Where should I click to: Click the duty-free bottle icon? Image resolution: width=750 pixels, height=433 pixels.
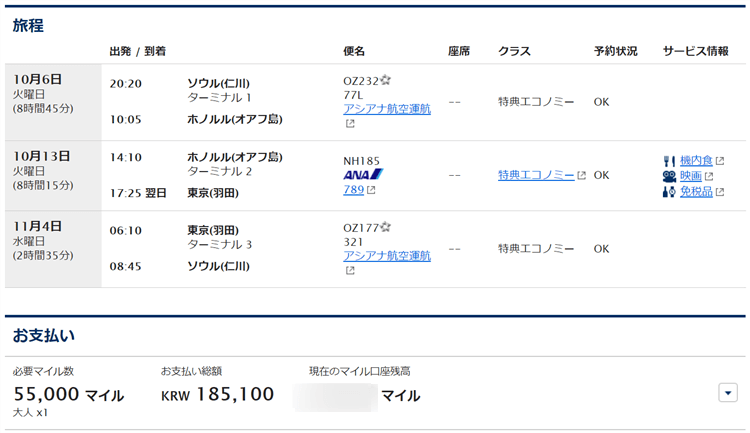coord(669,192)
